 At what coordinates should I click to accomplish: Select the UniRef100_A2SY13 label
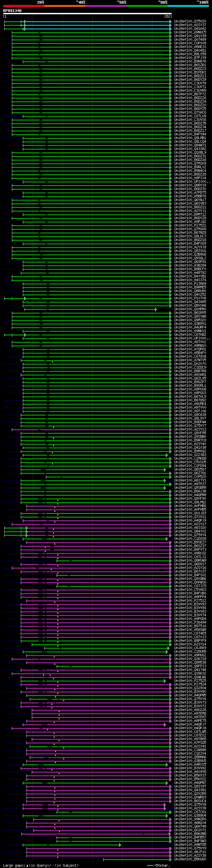[190, 429]
